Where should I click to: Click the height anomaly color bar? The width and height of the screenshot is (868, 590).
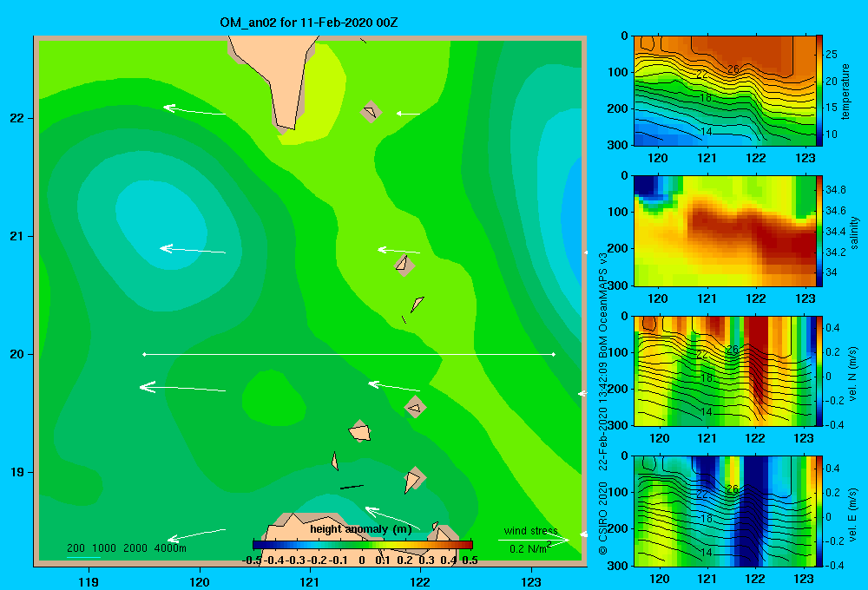click(363, 545)
